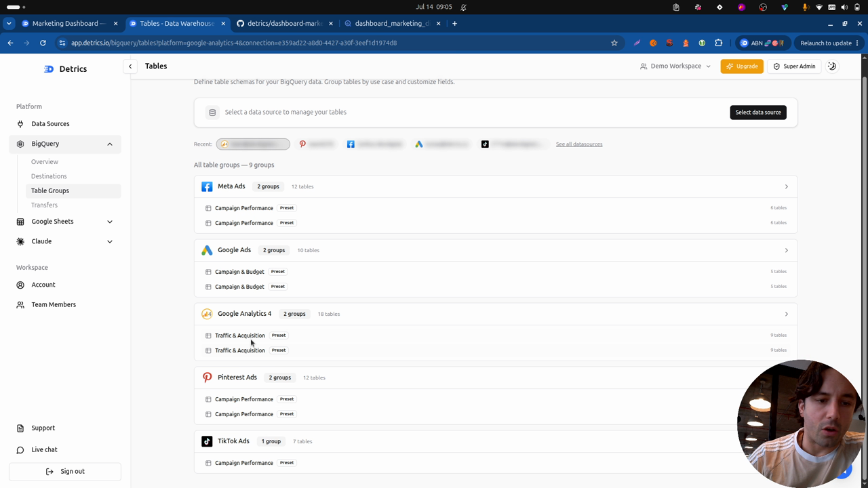The height and width of the screenshot is (488, 868).
Task: Click the Google Analytics 4 logo
Action: click(207, 314)
